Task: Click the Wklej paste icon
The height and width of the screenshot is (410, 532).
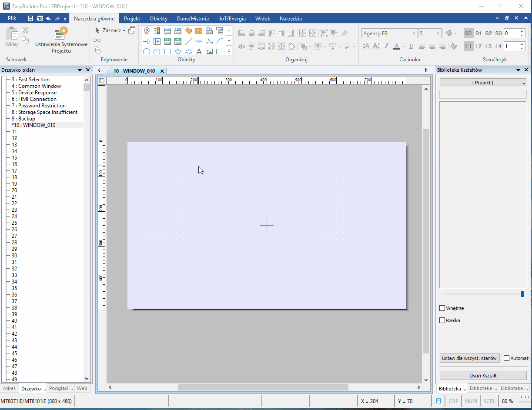Action: 12,37
